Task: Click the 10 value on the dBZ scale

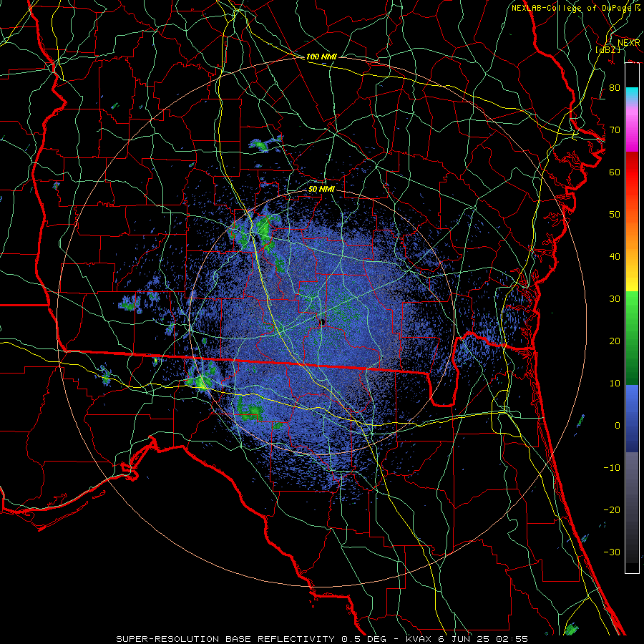Action: tap(615, 384)
